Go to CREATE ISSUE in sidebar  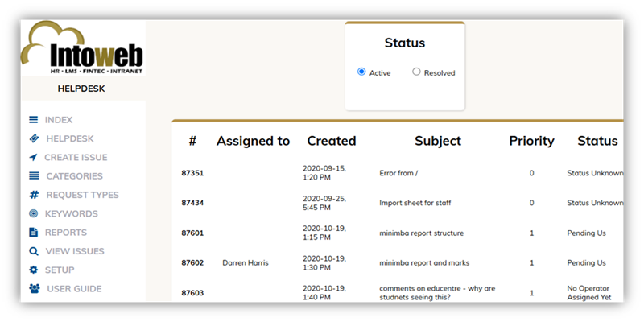pos(76,157)
